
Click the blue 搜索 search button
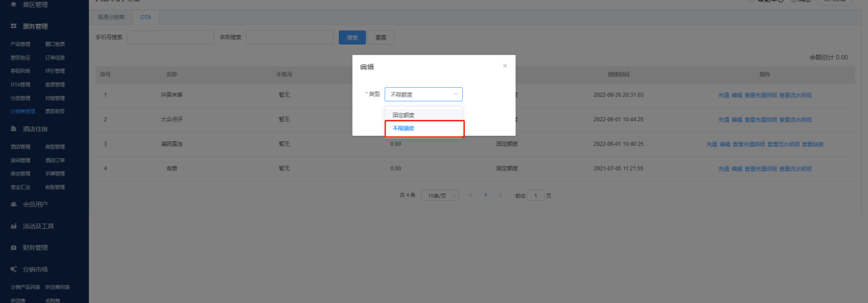pyautogui.click(x=352, y=37)
